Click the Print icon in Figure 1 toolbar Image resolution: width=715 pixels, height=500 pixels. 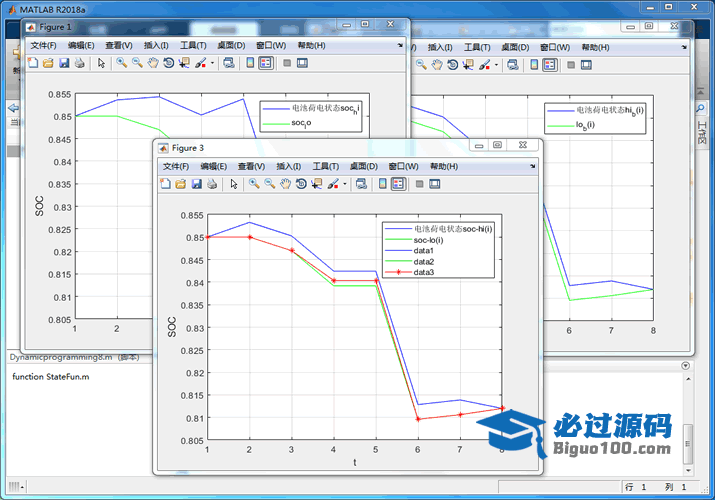point(80,63)
